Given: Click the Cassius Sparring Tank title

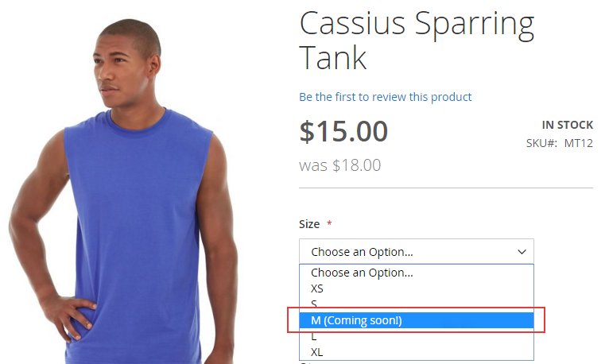Looking at the screenshot, I should click(x=416, y=41).
